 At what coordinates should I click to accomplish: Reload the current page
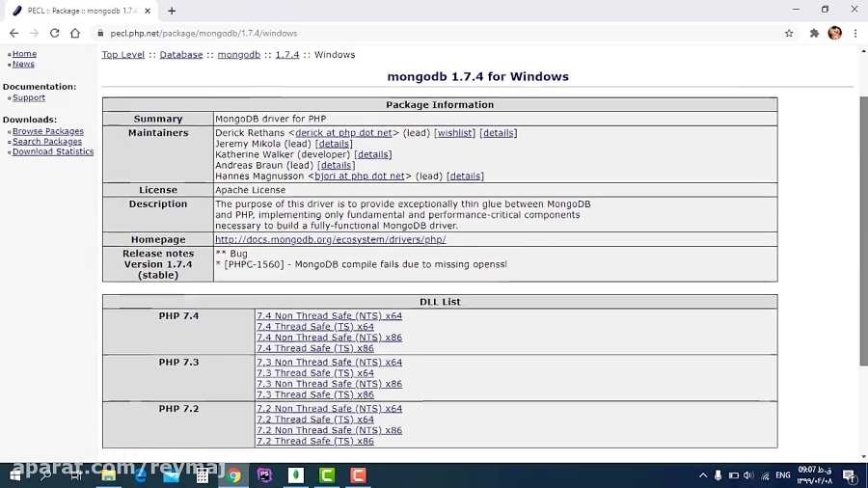(54, 33)
